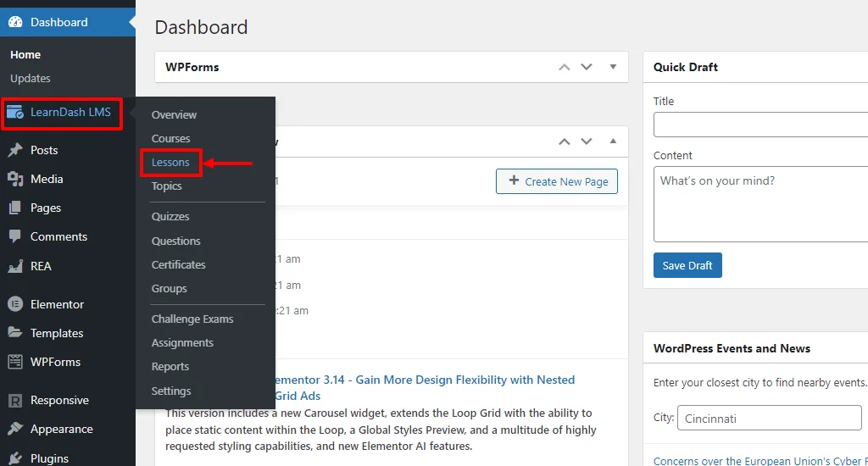The width and height of the screenshot is (868, 466).
Task: Click the WPForms sidebar icon
Action: pyautogui.click(x=15, y=362)
